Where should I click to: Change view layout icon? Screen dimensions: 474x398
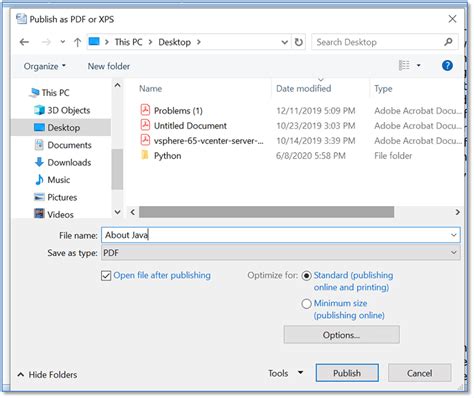click(404, 65)
